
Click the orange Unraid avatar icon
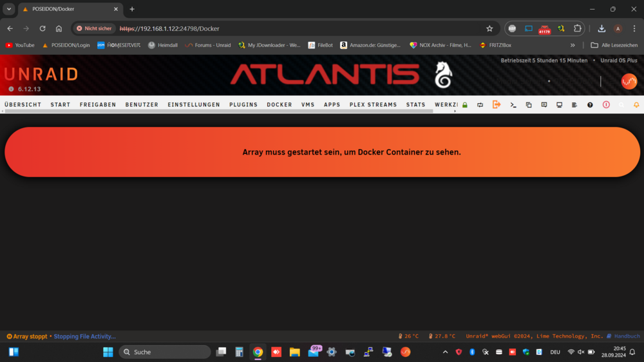pos(629,81)
